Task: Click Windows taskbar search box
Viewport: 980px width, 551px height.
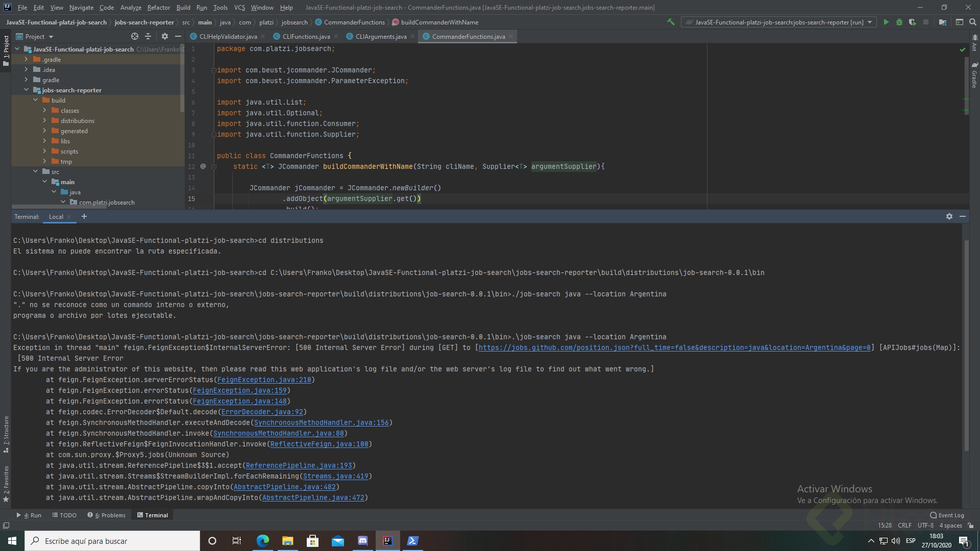Action: 112,541
